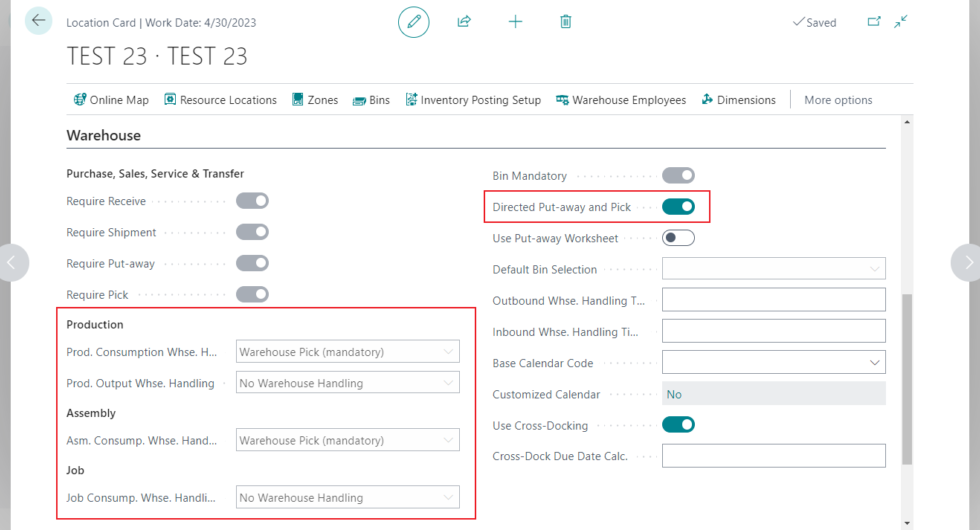Open the Online Map action
980x530 pixels.
coord(111,100)
